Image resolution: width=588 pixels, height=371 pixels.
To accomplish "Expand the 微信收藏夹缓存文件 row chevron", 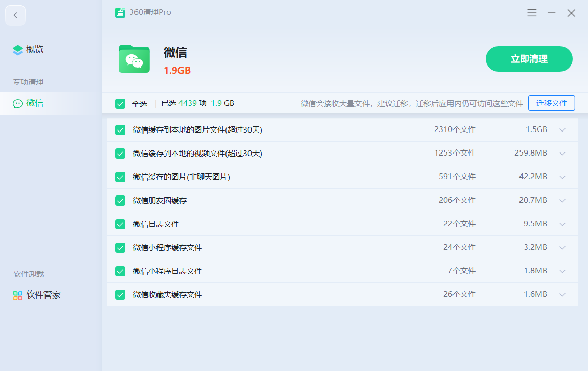I will (x=562, y=295).
